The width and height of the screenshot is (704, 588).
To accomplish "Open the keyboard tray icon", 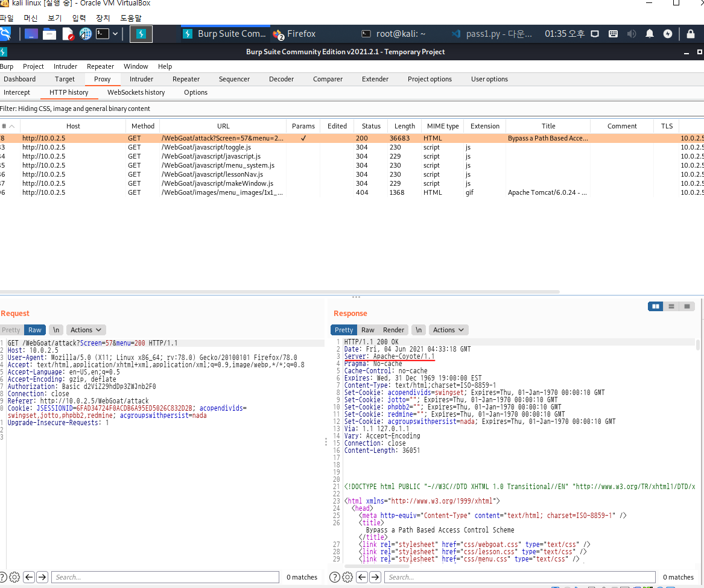I will (613, 34).
